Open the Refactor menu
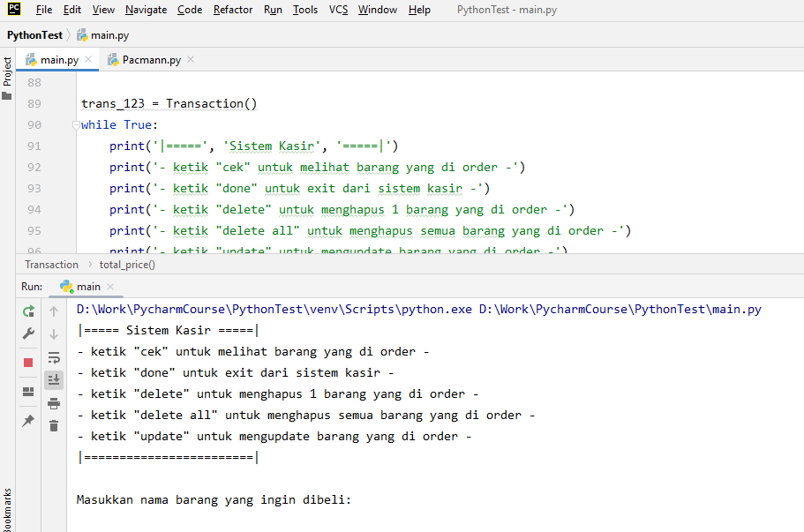This screenshot has width=804, height=532. pos(233,10)
